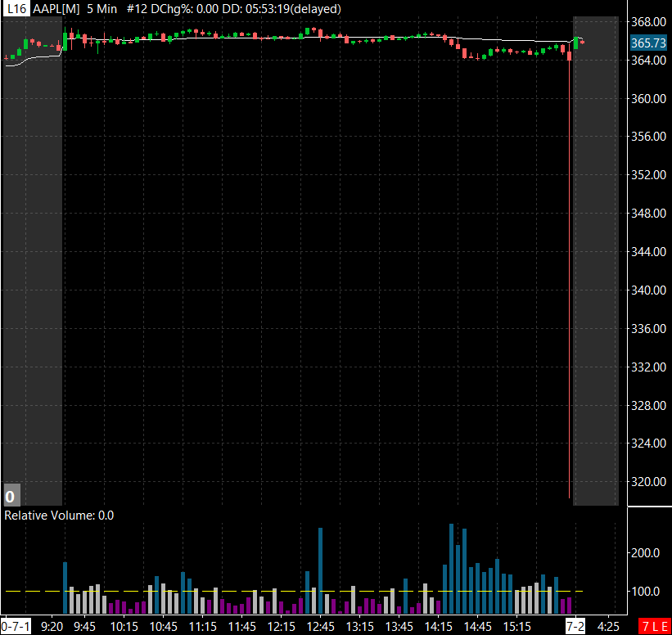Click the AAPL[M] symbol field
Image resolution: width=672 pixels, height=635 pixels.
[56, 8]
